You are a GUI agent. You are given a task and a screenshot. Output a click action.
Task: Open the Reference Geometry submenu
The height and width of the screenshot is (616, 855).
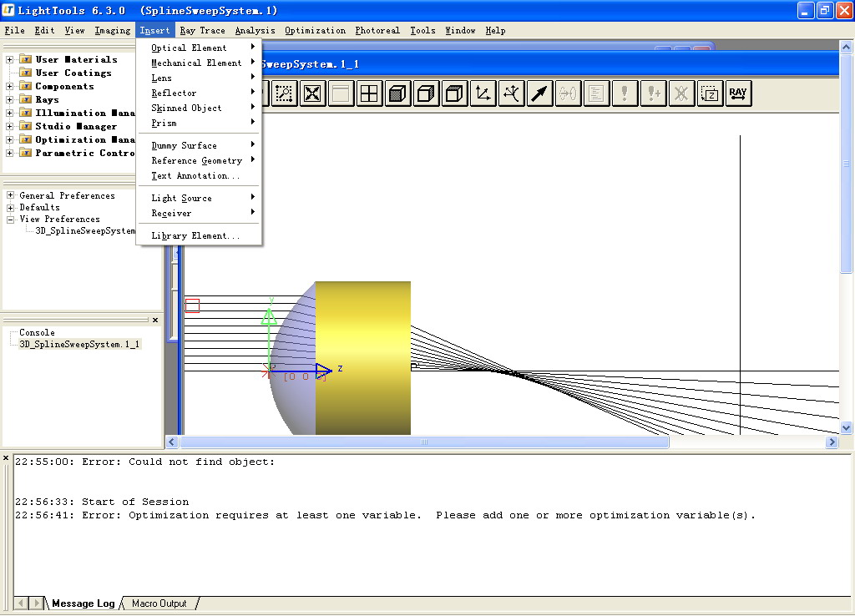(199, 161)
